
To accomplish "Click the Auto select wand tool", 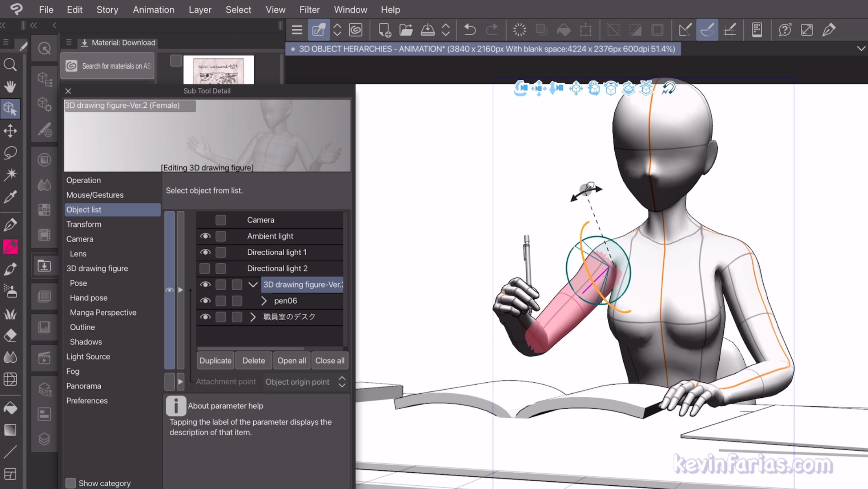I will 10,174.
